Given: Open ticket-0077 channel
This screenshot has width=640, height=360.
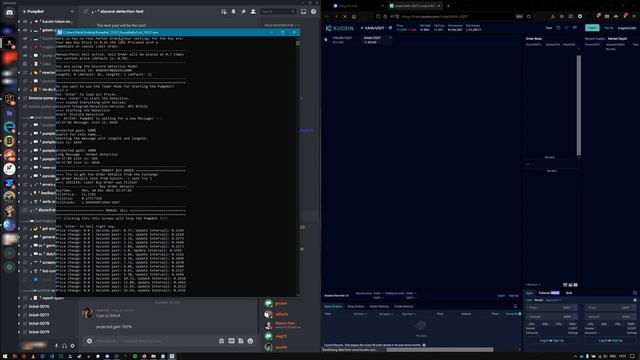Looking at the screenshot, I should coord(39,315).
